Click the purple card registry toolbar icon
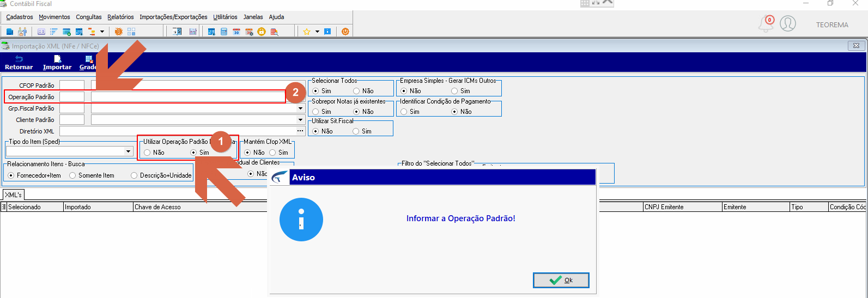868x298 pixels. [41, 32]
